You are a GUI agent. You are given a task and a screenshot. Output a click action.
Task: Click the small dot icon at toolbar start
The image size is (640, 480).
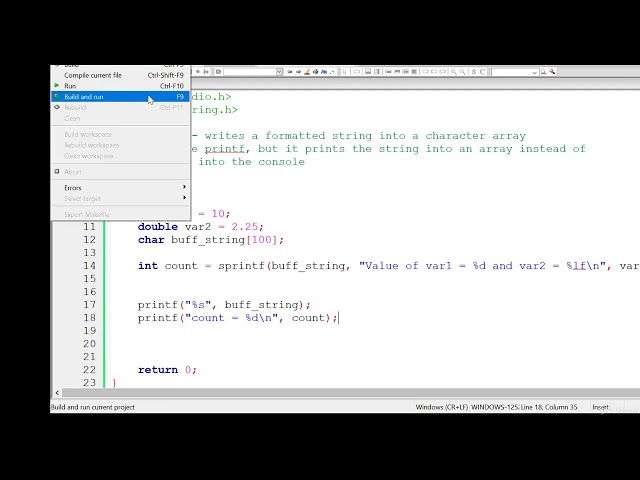pyautogui.click(x=198, y=72)
